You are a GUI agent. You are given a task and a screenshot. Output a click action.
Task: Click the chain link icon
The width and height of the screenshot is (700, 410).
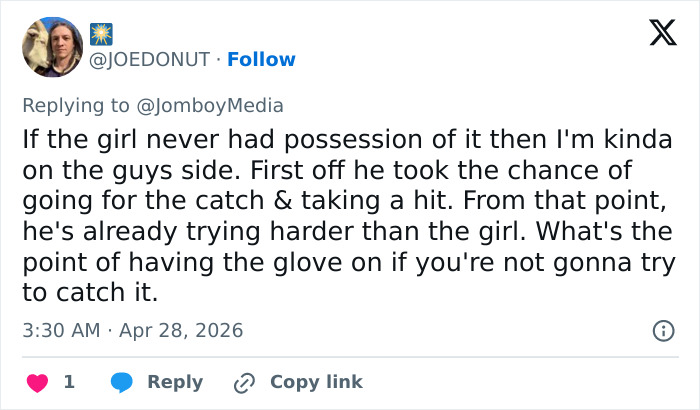[244, 382]
